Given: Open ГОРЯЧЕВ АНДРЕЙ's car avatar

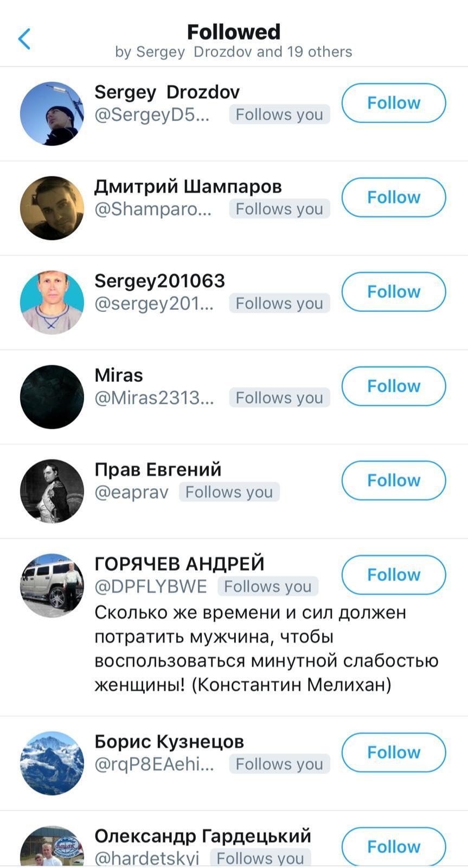Looking at the screenshot, I should 52,586.
